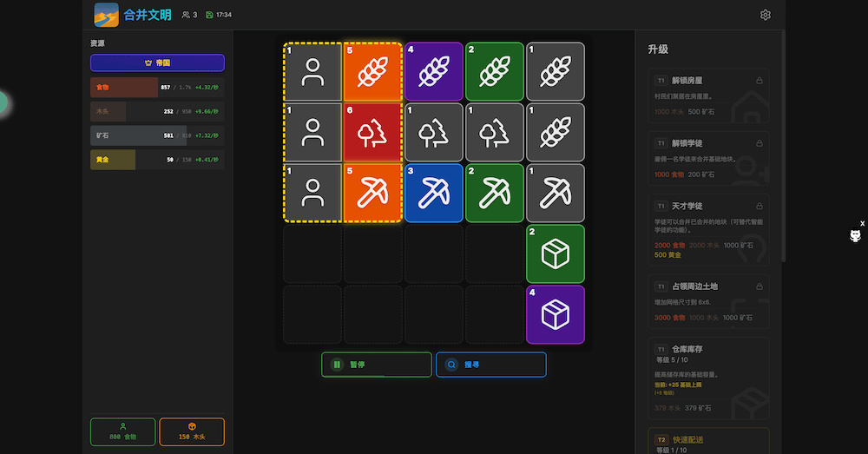Select the level 5 orange pickaxe tile
868x454 pixels.
[x=373, y=194]
